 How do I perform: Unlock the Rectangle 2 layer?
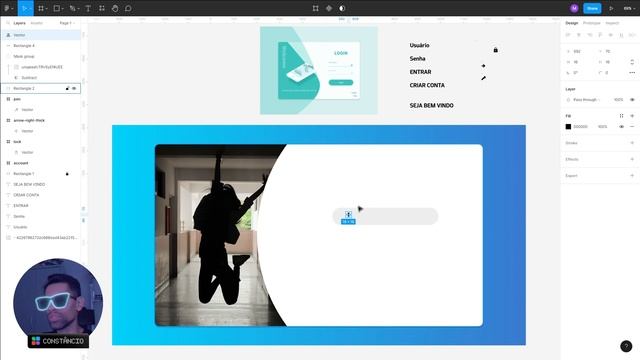point(67,88)
